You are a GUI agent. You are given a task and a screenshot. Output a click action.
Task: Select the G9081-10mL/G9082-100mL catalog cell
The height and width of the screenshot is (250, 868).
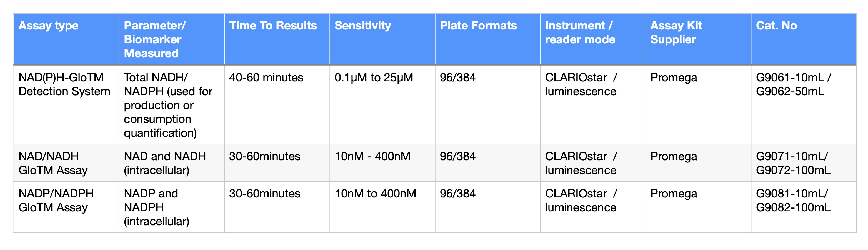[793, 200]
